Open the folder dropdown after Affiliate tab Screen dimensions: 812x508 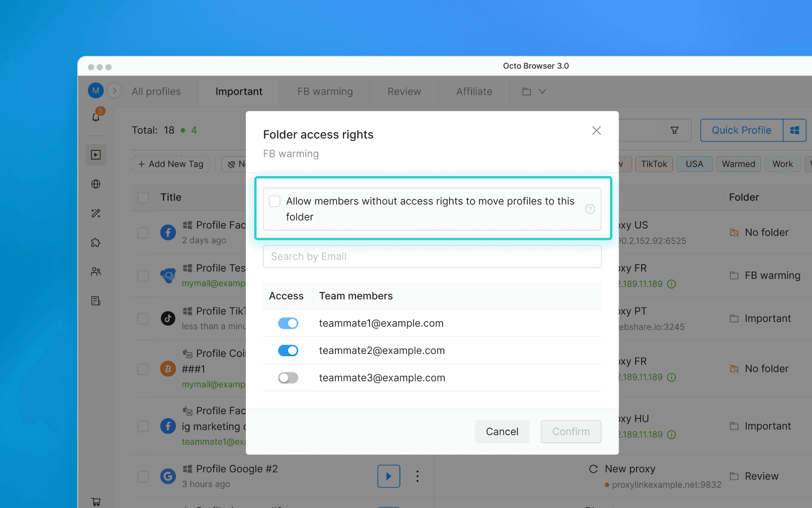pos(534,91)
